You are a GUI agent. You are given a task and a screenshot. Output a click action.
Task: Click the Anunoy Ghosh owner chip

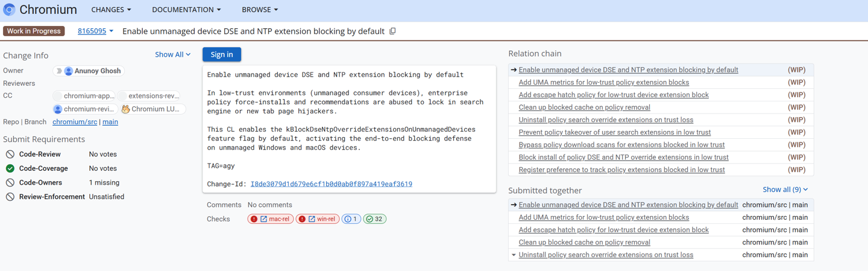coord(89,71)
